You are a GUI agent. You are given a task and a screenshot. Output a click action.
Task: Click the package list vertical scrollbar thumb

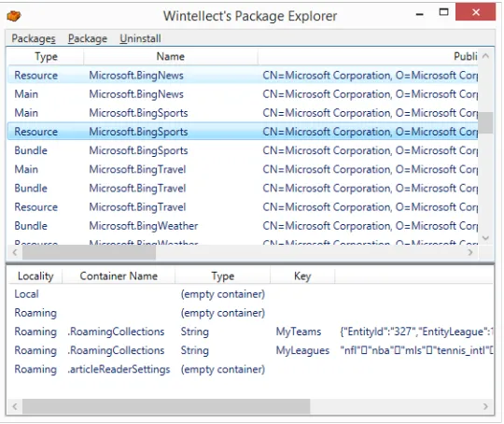[485, 122]
